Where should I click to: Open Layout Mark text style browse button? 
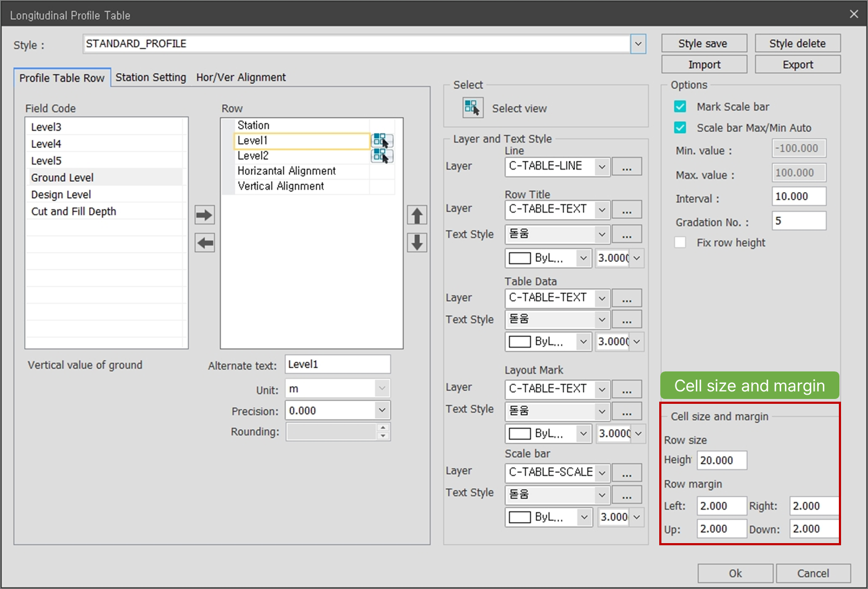point(627,411)
